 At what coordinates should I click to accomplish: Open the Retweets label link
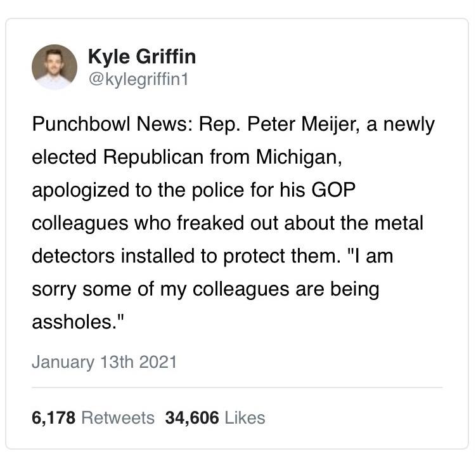pyautogui.click(x=118, y=418)
